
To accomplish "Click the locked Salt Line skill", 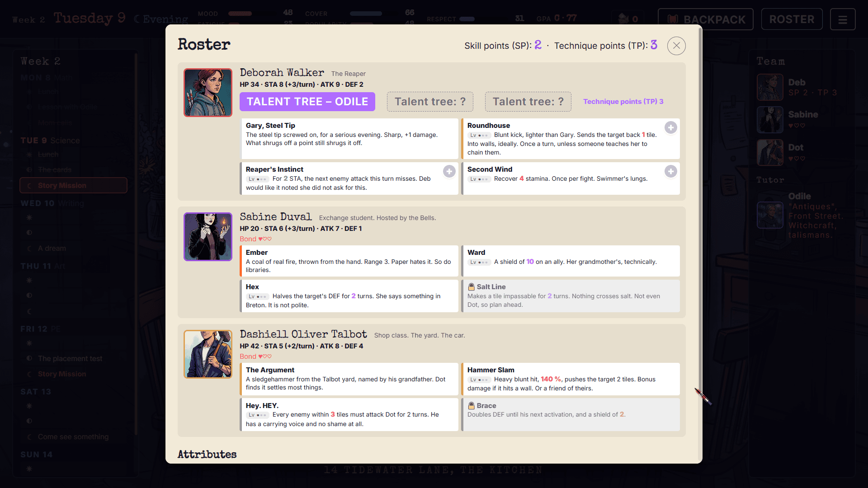I will (x=571, y=296).
